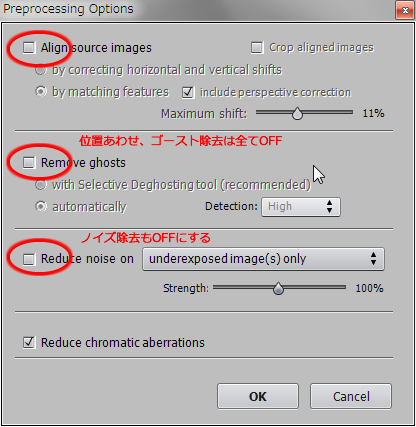Click the Strength slider handle
The width and height of the screenshot is (416, 427).
coord(278,289)
